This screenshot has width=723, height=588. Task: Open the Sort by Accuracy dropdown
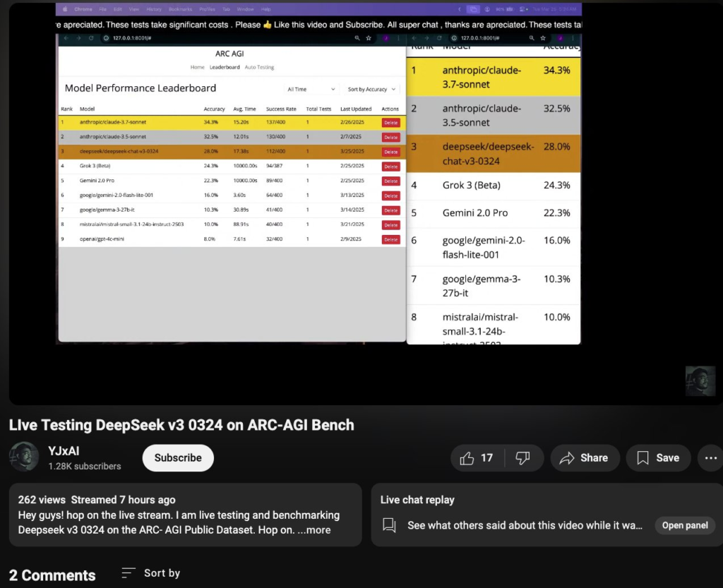tap(371, 90)
